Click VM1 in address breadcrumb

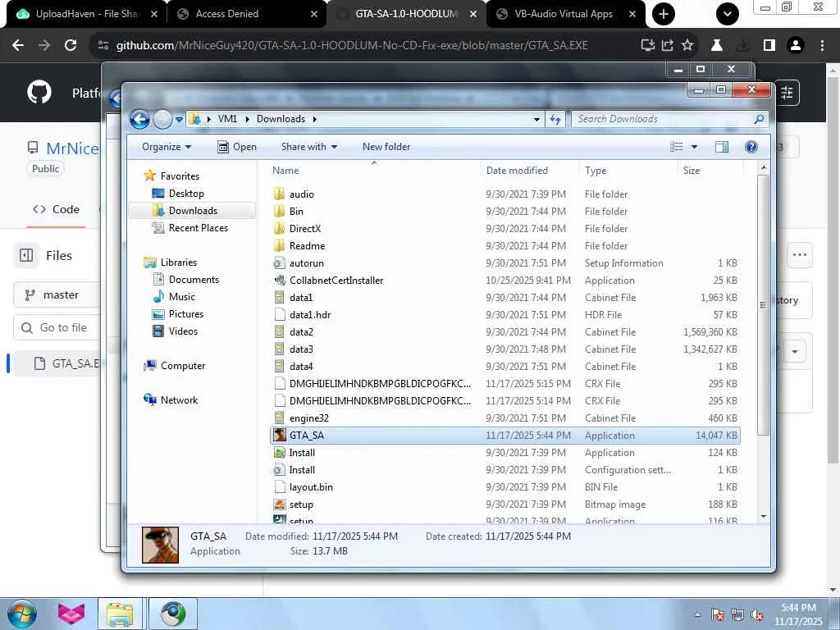tap(227, 119)
